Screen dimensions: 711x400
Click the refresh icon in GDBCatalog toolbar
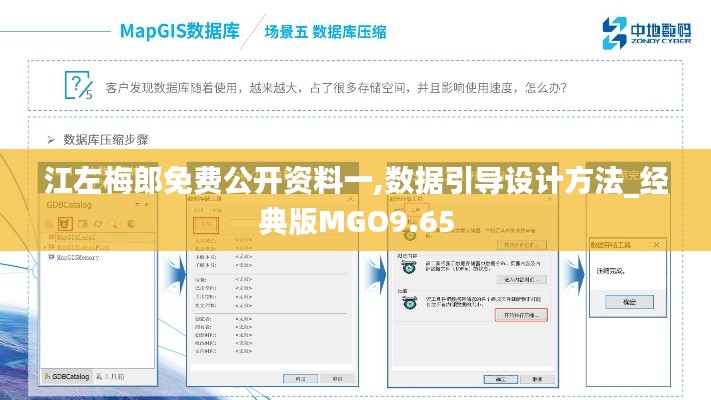pyautogui.click(x=97, y=224)
